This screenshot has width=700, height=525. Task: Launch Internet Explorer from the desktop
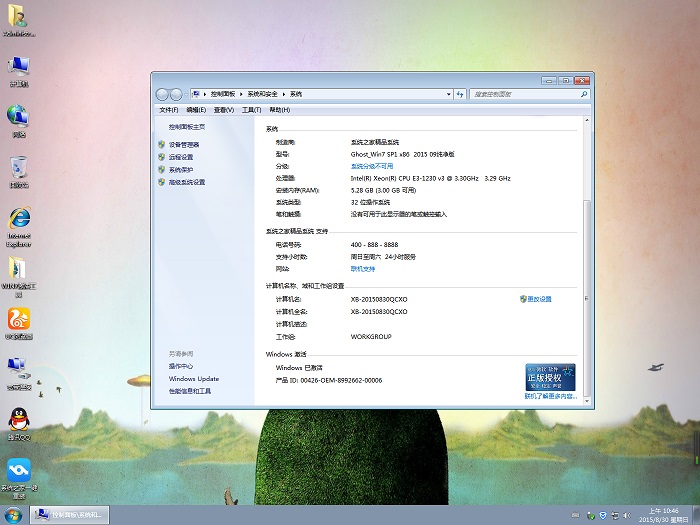point(19,227)
